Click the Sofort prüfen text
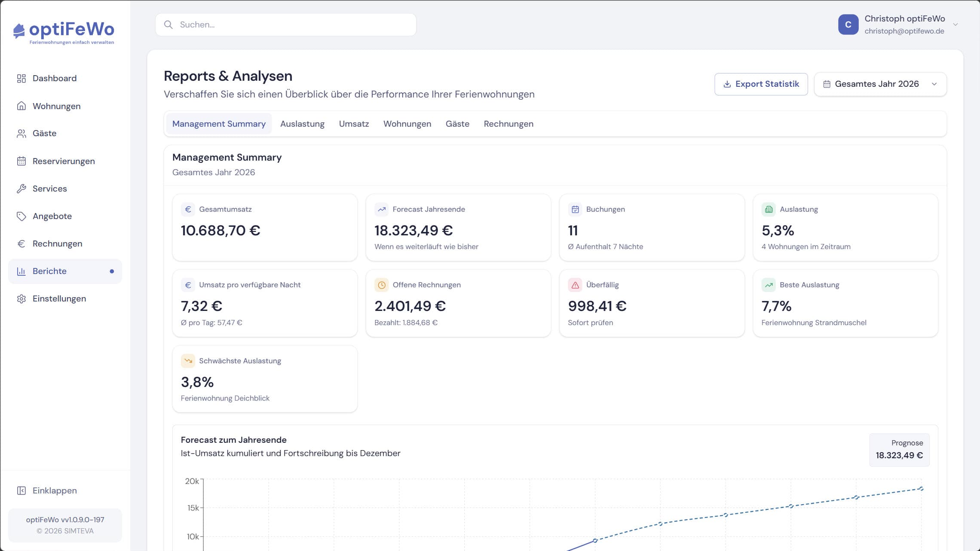 click(x=590, y=323)
